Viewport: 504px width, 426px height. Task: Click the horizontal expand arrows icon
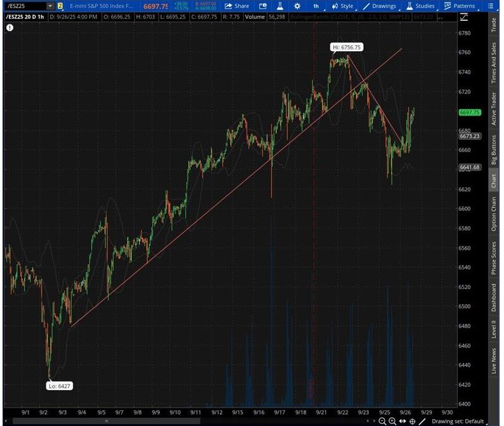pos(402,421)
